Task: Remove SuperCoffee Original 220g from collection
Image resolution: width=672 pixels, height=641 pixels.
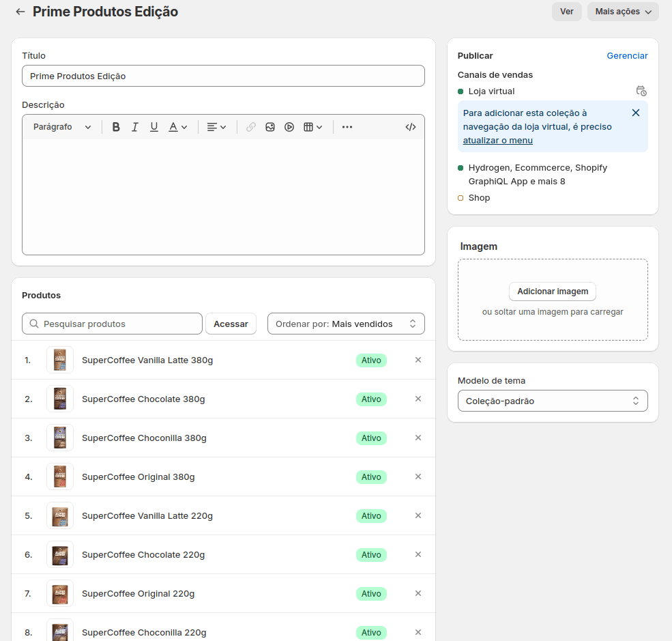Action: point(418,593)
